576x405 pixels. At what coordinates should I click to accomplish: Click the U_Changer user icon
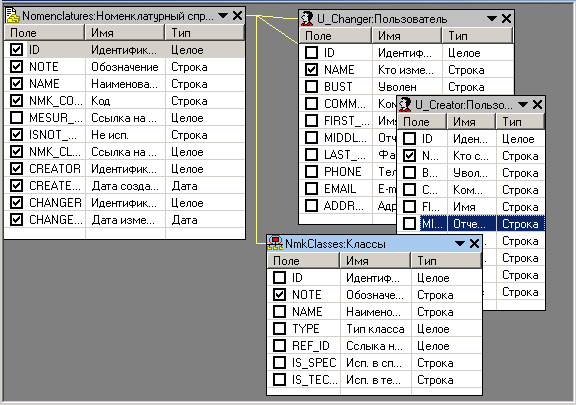[x=307, y=19]
